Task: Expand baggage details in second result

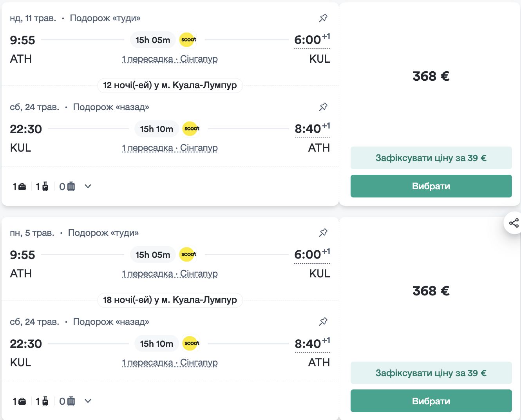Action: (x=88, y=401)
